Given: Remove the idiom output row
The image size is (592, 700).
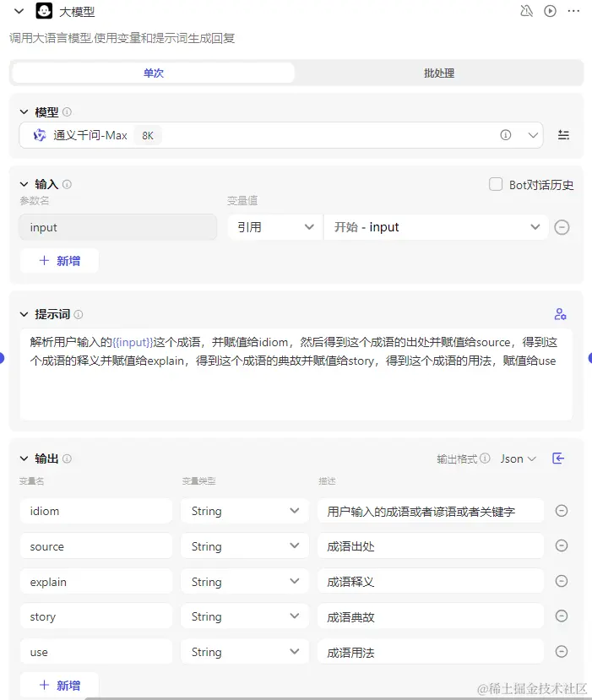Looking at the screenshot, I should 562,511.
